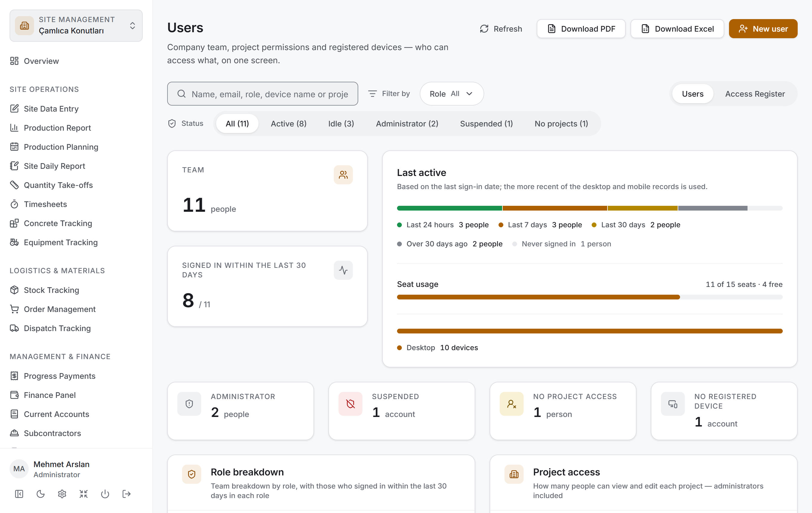Select the Administrator (2) status filter

click(x=407, y=123)
